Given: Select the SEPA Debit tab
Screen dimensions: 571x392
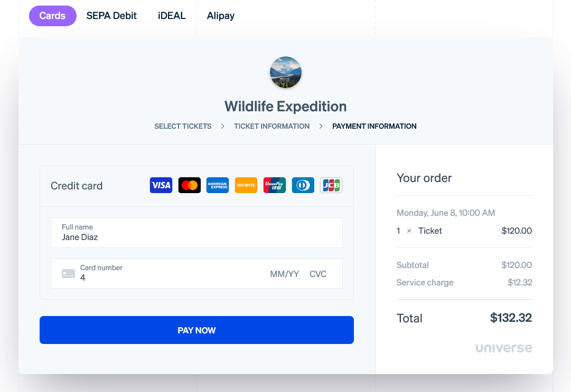Looking at the screenshot, I should (111, 16).
